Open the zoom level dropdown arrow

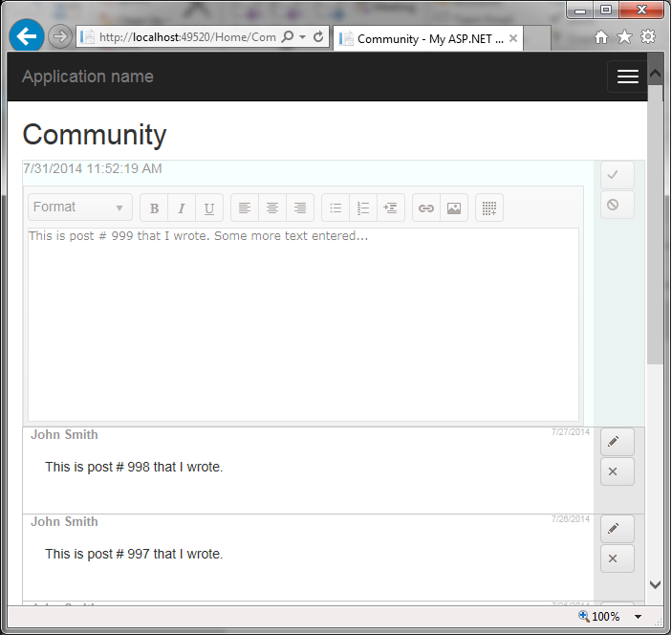(638, 617)
